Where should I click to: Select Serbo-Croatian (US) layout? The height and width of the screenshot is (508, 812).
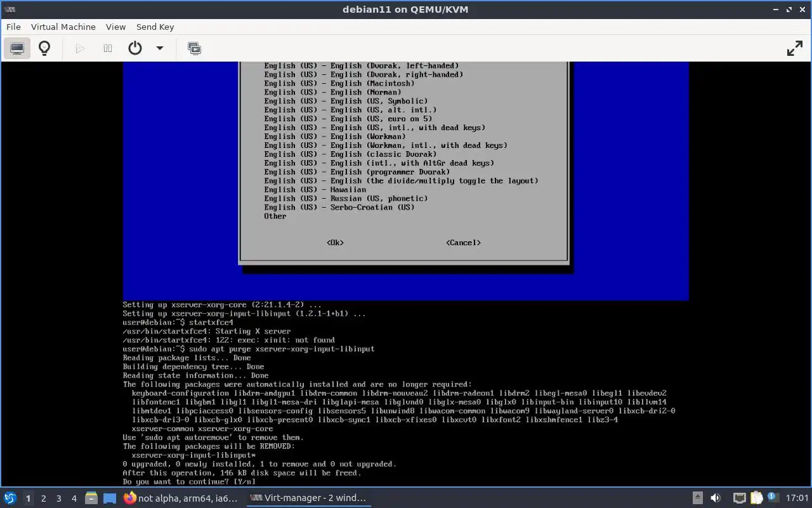point(339,208)
